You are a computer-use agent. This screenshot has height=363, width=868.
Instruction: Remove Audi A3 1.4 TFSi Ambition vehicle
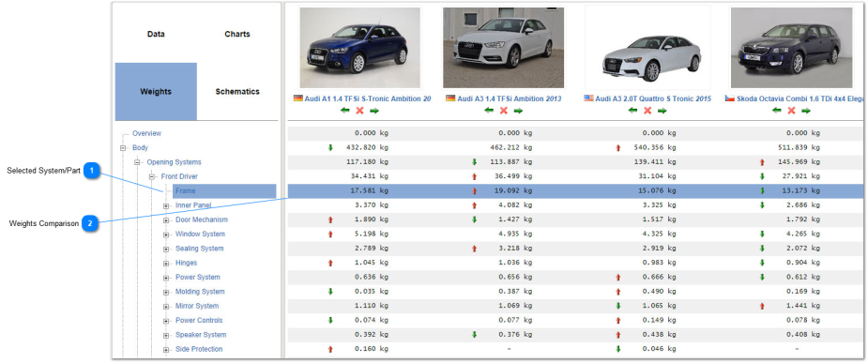tap(504, 111)
